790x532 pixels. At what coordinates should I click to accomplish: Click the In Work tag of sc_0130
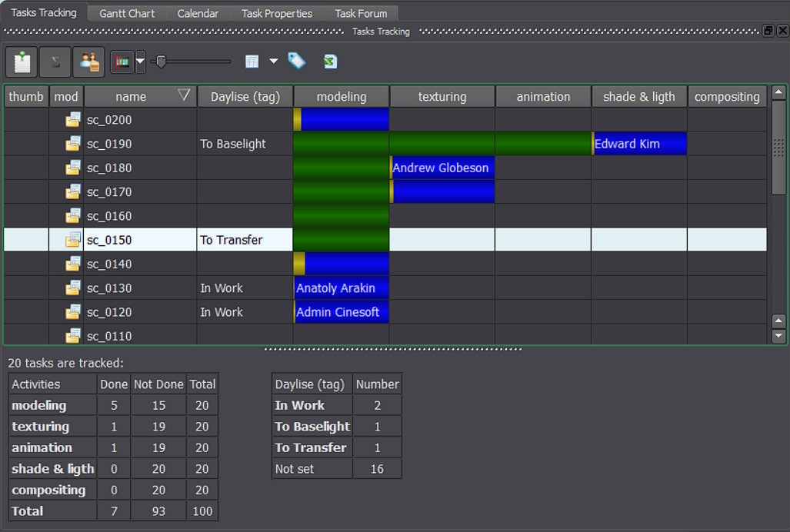pyautogui.click(x=222, y=288)
